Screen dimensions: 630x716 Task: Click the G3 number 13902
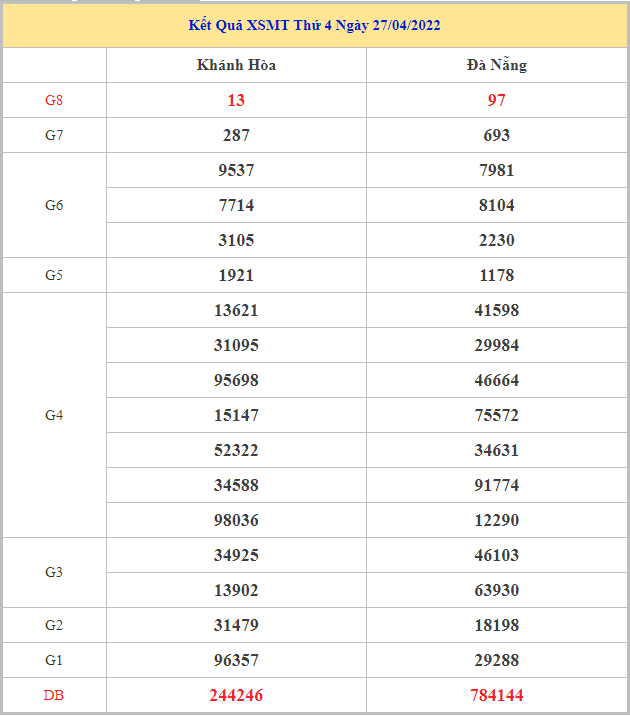tap(236, 590)
